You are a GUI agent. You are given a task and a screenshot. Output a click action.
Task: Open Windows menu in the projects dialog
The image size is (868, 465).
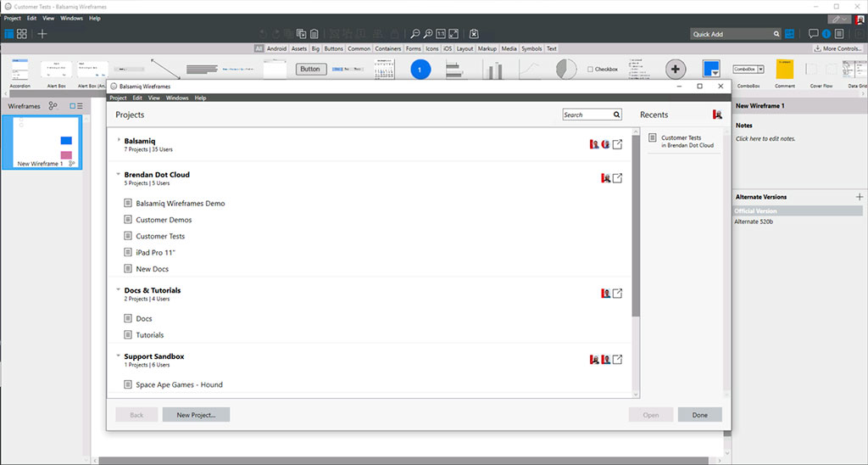(x=177, y=98)
